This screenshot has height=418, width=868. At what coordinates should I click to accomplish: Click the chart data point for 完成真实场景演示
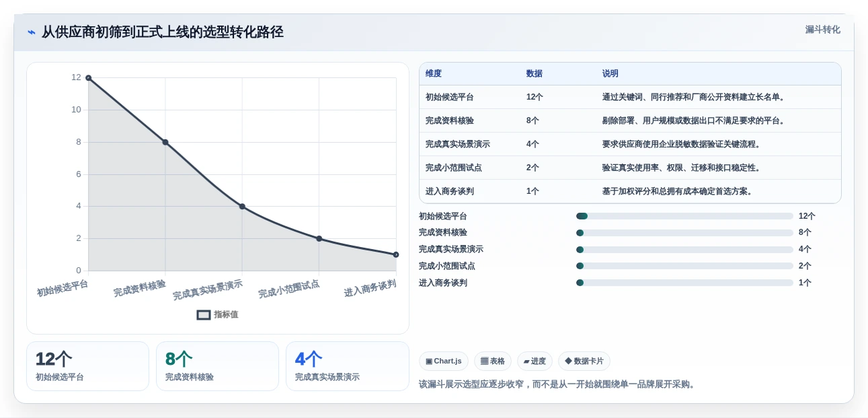[242, 207]
